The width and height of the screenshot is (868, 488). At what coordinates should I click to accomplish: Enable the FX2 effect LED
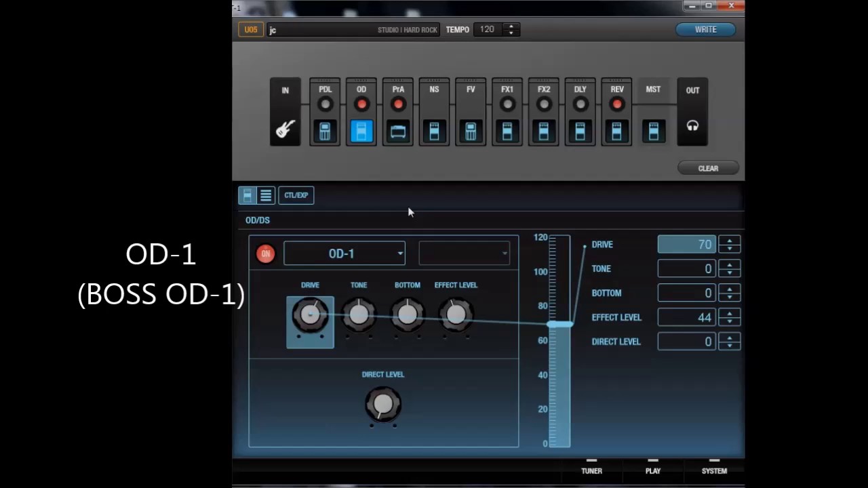544,104
